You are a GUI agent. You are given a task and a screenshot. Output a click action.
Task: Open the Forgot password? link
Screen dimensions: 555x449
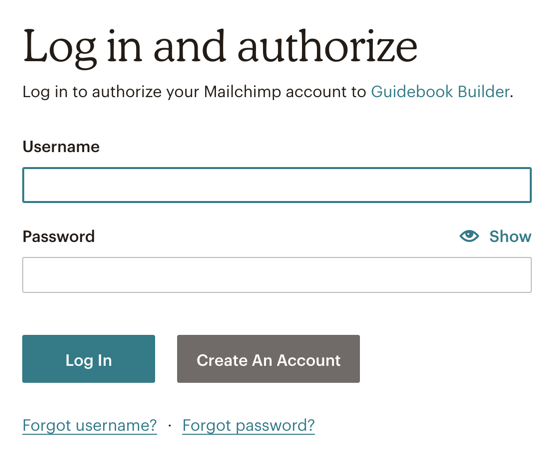pos(248,425)
